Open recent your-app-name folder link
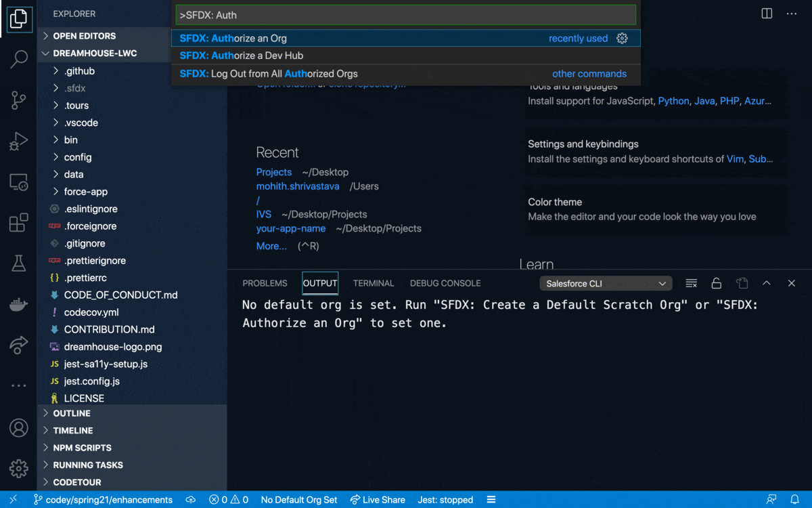 291,228
